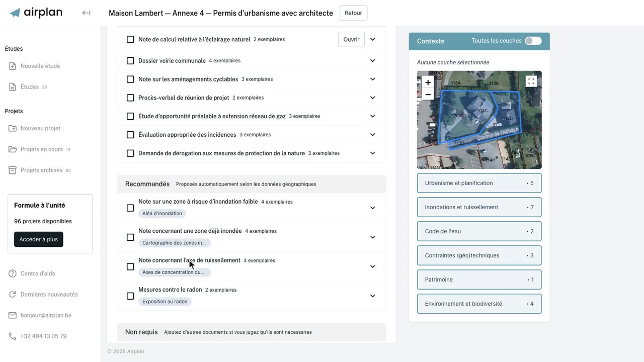Expand Demande de dérogation protection de la nature

click(x=373, y=153)
